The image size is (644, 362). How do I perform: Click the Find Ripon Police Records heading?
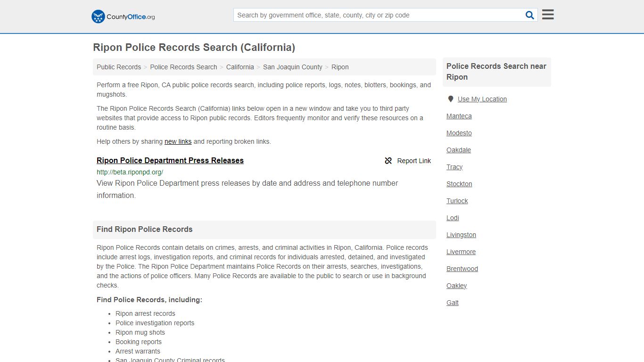coord(145,229)
